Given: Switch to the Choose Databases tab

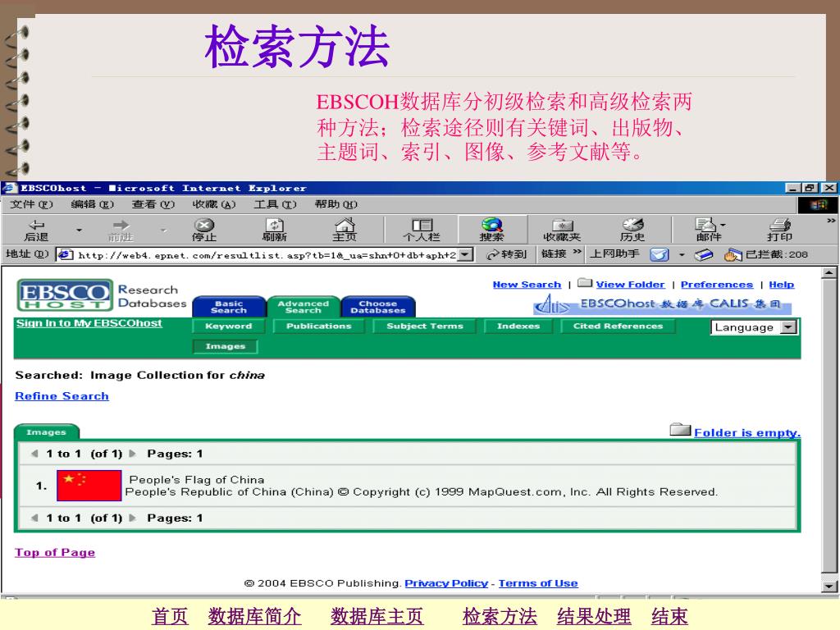Looking at the screenshot, I should pyautogui.click(x=377, y=307).
